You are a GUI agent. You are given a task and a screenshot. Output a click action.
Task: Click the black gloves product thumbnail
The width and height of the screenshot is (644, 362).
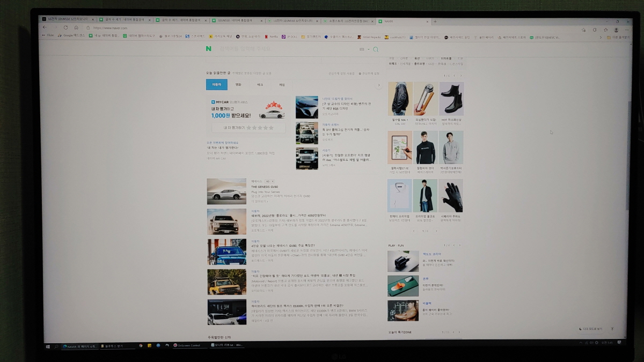451,195
